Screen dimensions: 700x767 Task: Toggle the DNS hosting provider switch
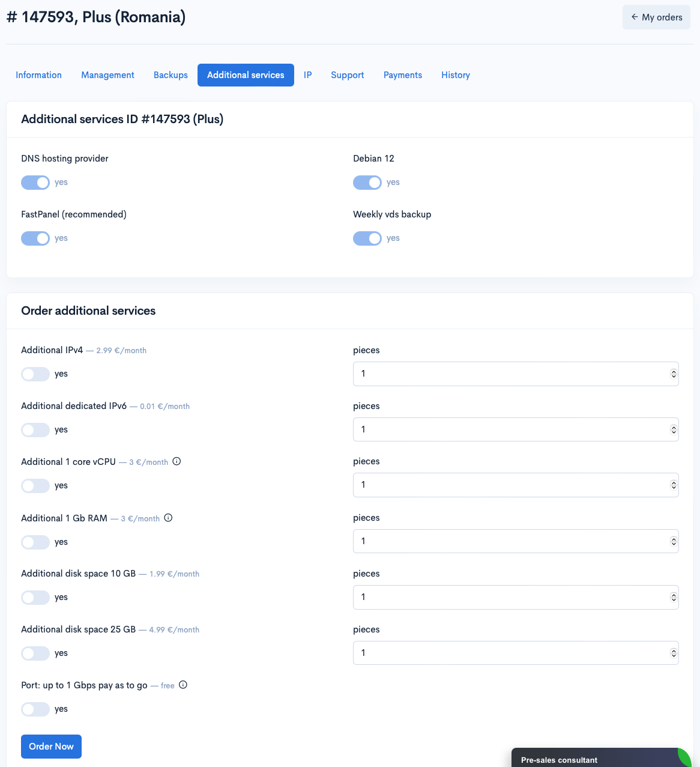(x=35, y=183)
